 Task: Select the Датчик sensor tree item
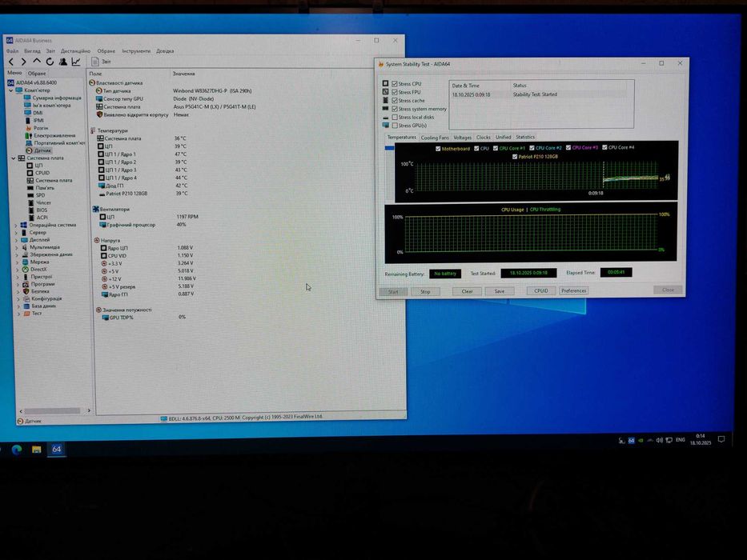tap(38, 150)
